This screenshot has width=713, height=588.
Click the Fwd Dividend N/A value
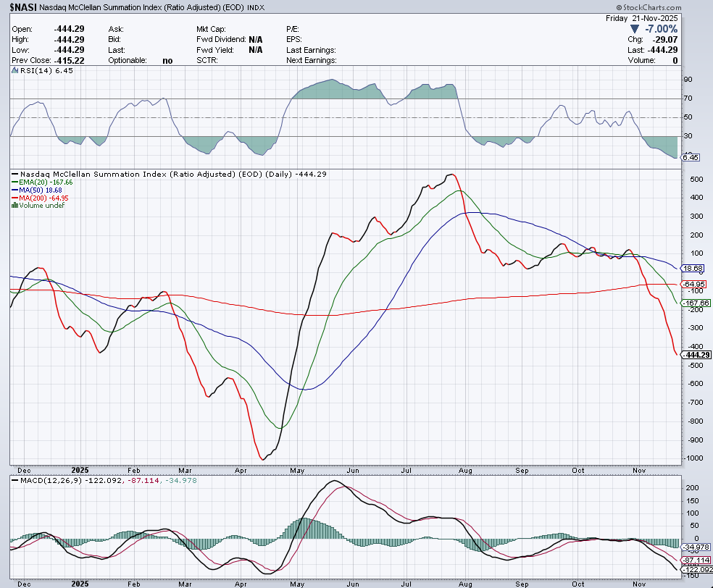tap(256, 40)
